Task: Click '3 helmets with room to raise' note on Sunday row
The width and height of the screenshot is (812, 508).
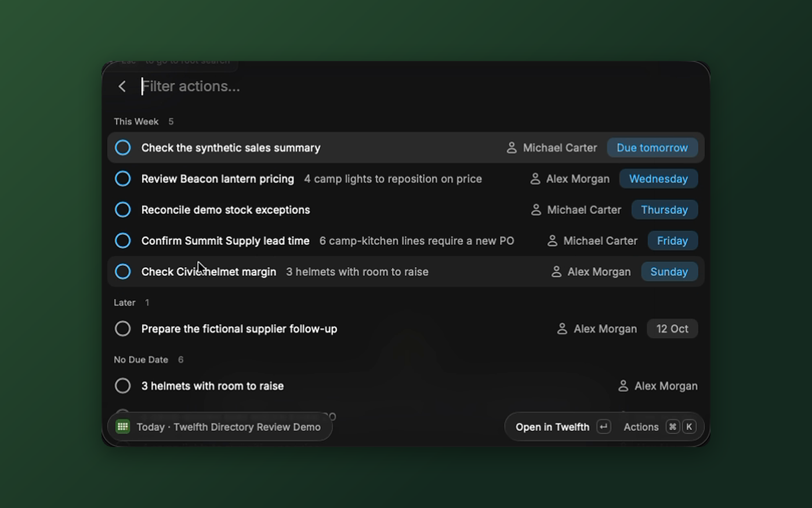Action: [x=357, y=271]
